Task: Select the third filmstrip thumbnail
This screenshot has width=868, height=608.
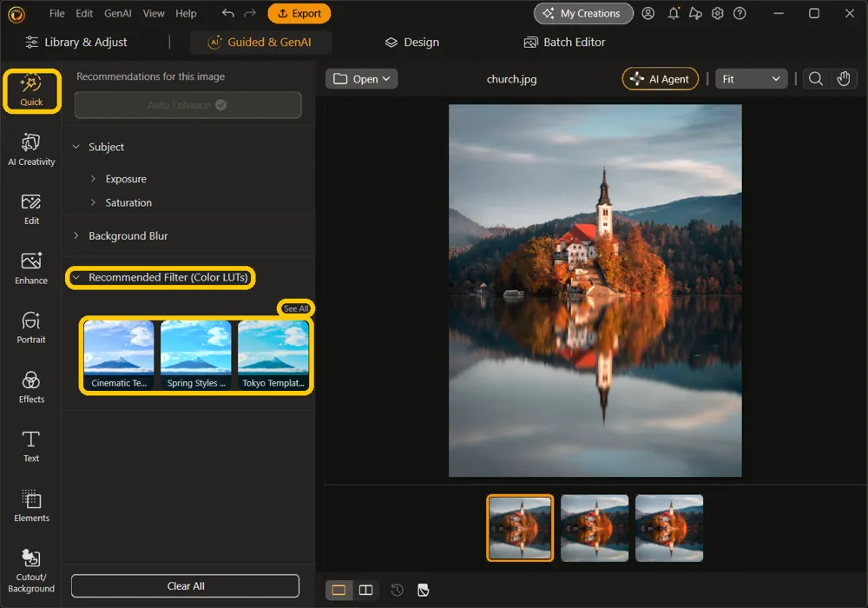Action: point(669,528)
